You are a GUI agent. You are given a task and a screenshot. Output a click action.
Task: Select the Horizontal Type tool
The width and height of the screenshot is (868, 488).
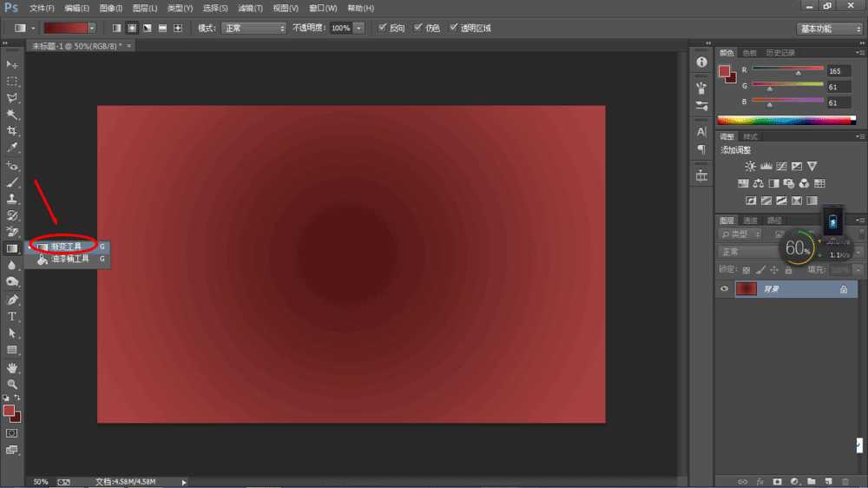pos(12,316)
